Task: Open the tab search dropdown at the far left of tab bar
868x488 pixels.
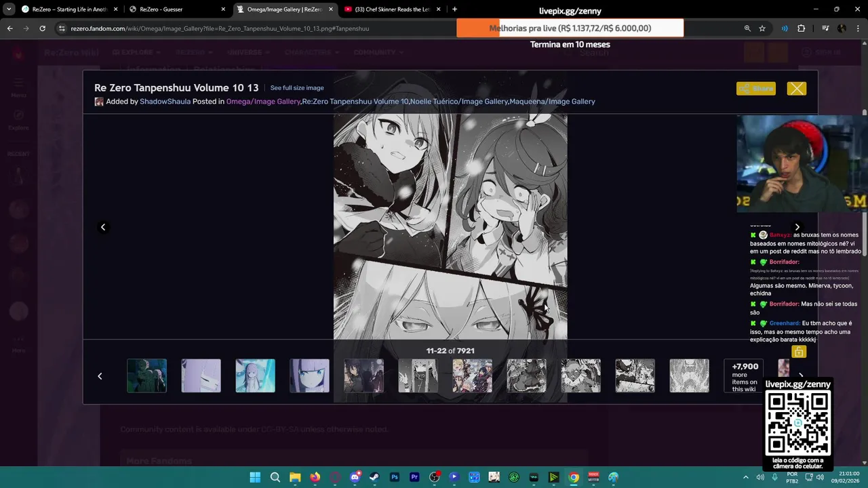Action: 8,9
